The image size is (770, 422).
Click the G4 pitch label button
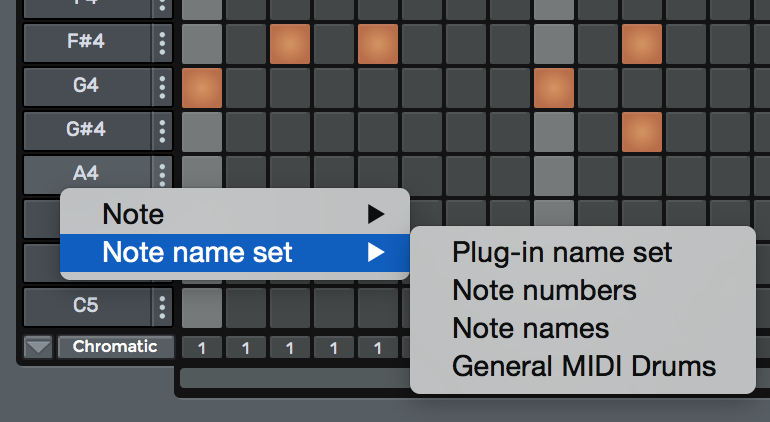[87, 87]
